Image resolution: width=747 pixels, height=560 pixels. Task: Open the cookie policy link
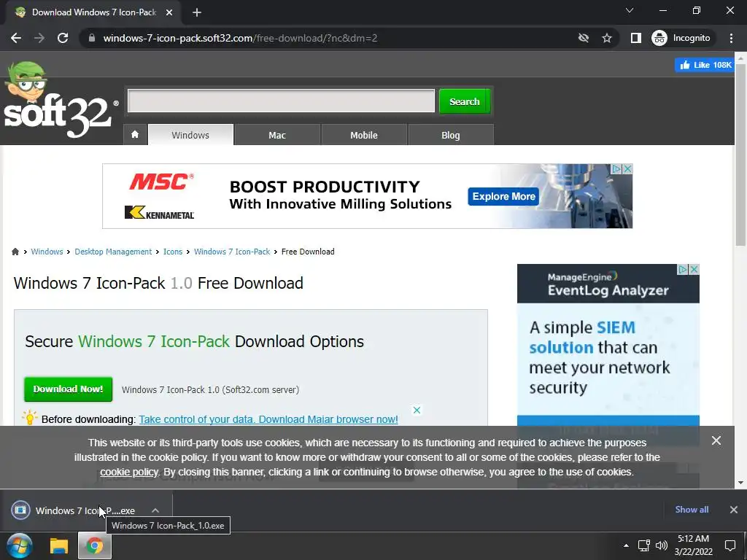pyautogui.click(x=128, y=472)
